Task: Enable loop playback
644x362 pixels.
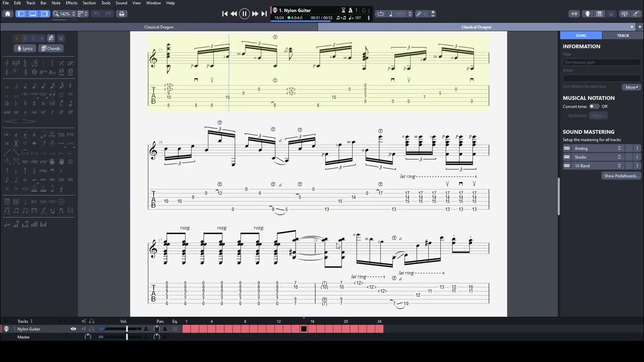Action: coord(380,14)
